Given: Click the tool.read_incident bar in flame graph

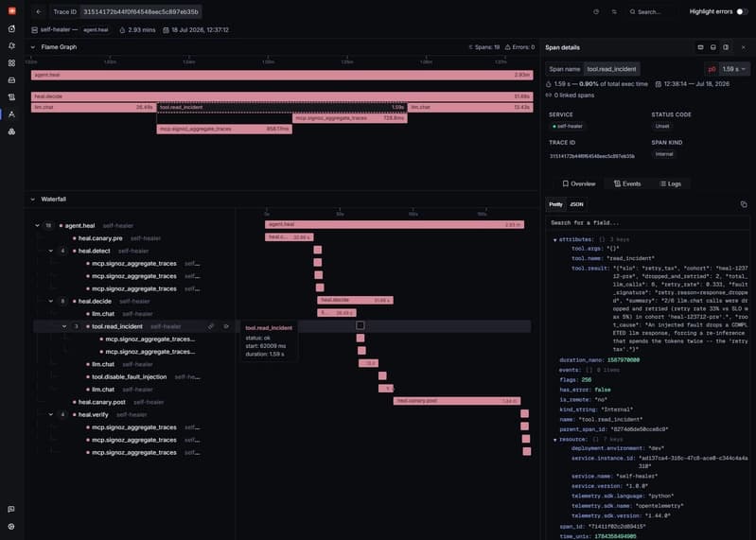Looking at the screenshot, I should point(282,107).
